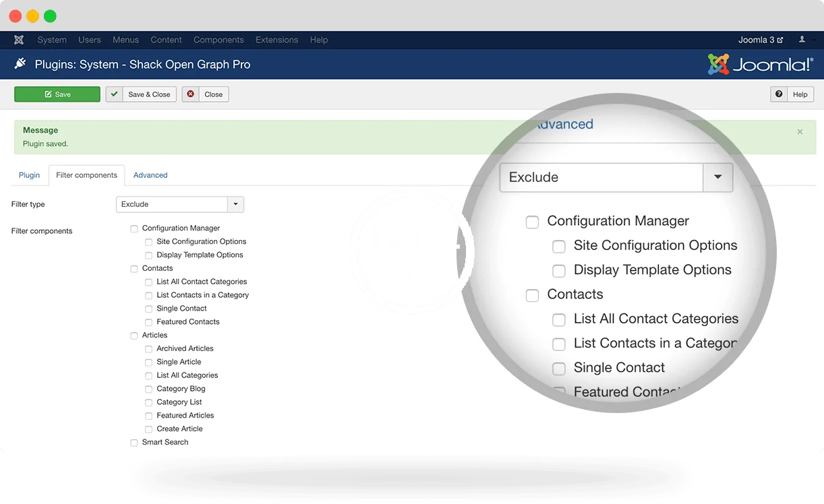Open the Users menu
The image size is (824, 504).
(x=90, y=40)
